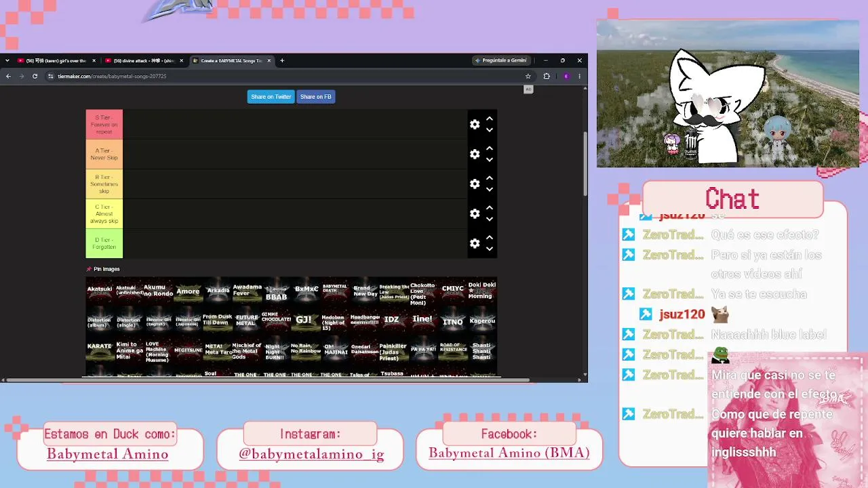The image size is (868, 488).
Task: Pick the Amore song thumbnail
Action: pos(188,291)
